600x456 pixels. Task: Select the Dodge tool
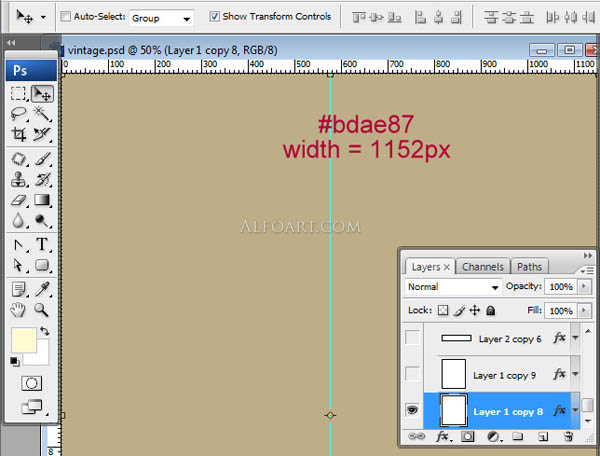coord(42,220)
